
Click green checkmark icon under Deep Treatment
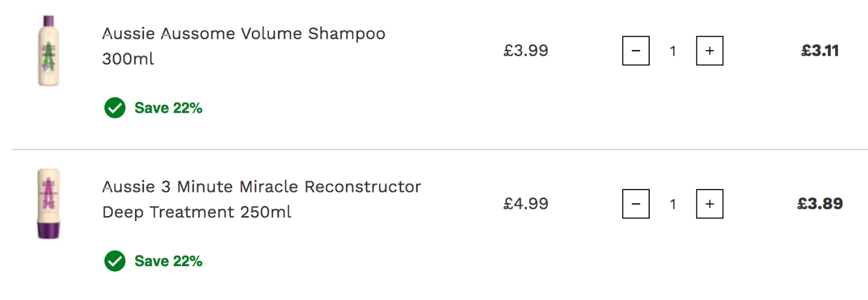115,261
